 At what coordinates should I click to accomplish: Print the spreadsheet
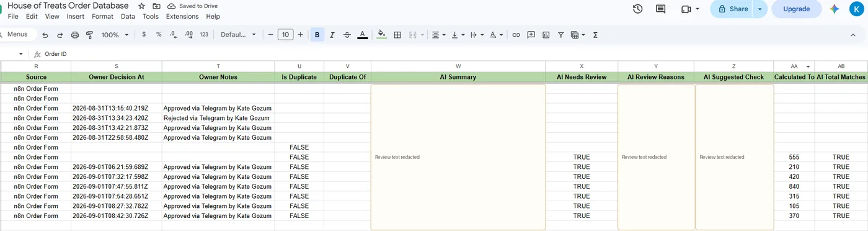coord(75,35)
